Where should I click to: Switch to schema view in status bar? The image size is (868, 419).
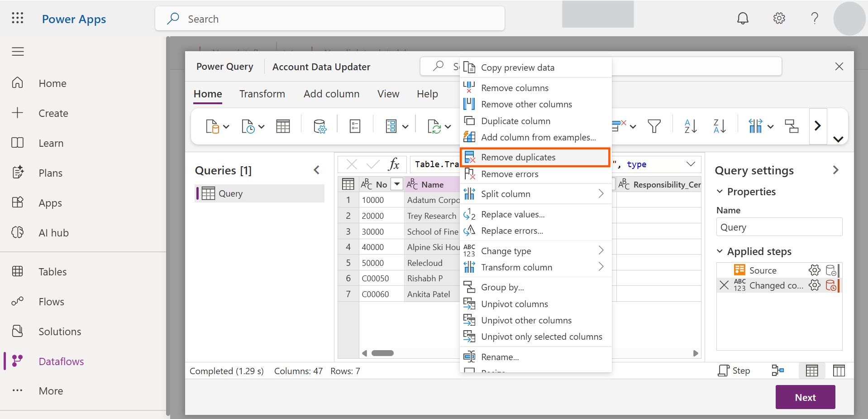pyautogui.click(x=839, y=371)
